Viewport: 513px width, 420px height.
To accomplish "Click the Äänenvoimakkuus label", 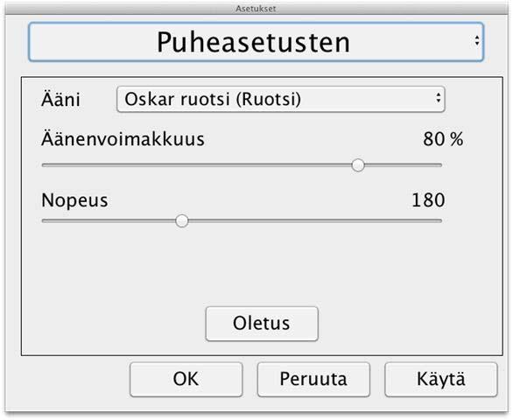I will click(x=123, y=139).
